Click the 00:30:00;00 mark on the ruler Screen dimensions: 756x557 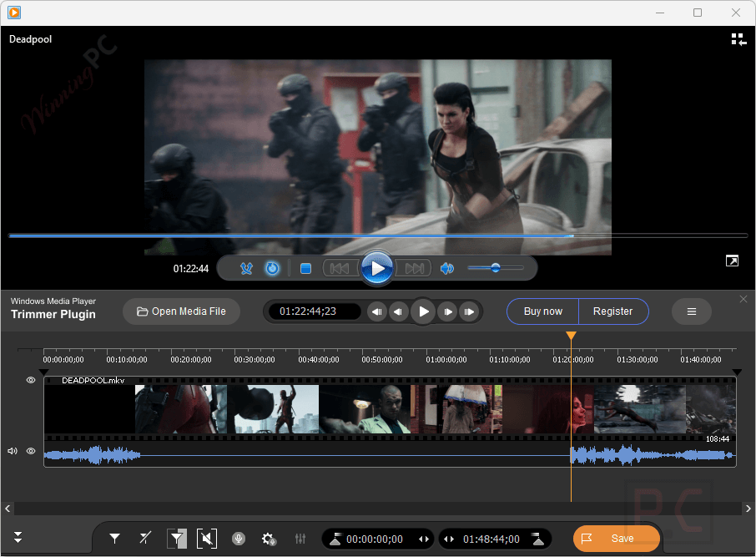[x=255, y=360]
